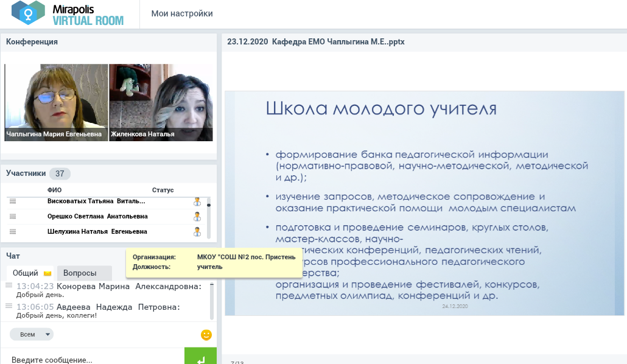The width and height of the screenshot is (627, 364).
Task: Click status icon of Висковатых Татьяна
Action: click(197, 201)
